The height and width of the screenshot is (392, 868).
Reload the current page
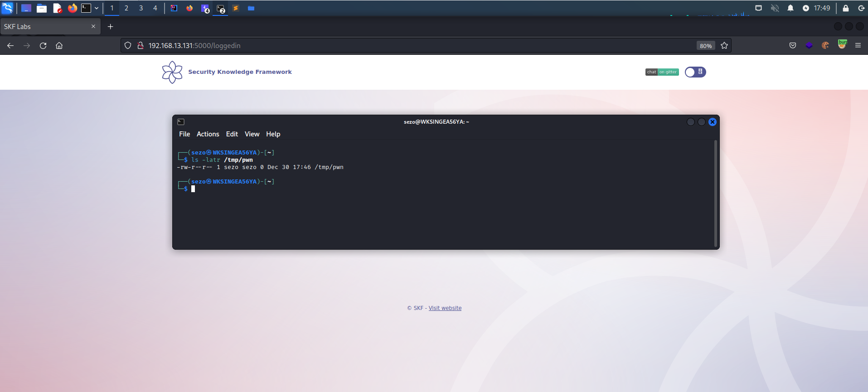43,45
